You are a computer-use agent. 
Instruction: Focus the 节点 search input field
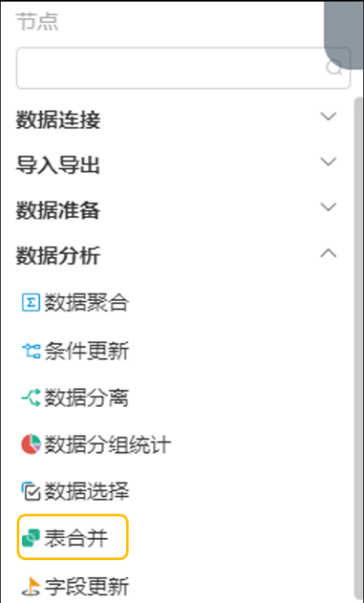click(183, 68)
